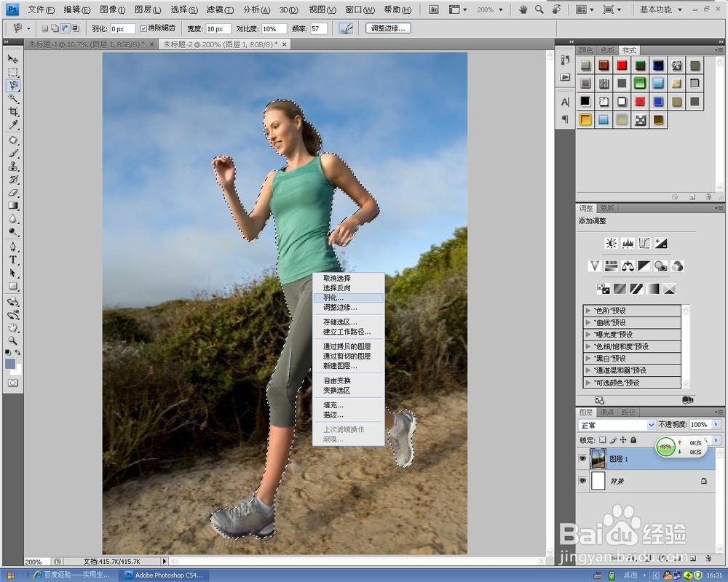Apply the red style swatch

coord(622,65)
